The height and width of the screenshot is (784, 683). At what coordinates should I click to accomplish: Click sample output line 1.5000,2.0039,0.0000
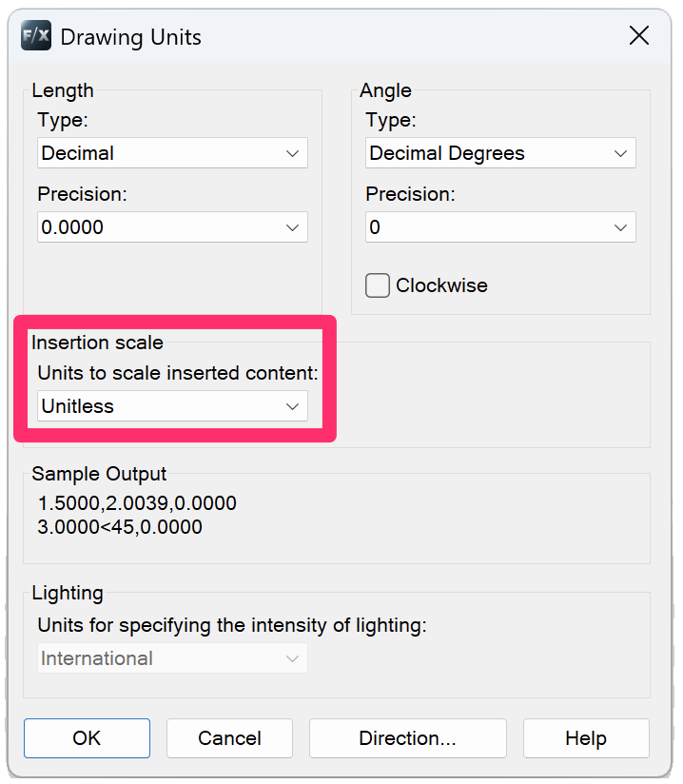tap(137, 503)
